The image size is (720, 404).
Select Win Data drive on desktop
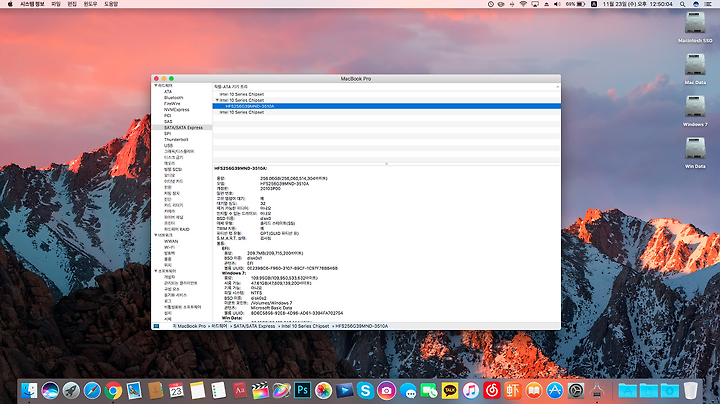[x=695, y=152]
